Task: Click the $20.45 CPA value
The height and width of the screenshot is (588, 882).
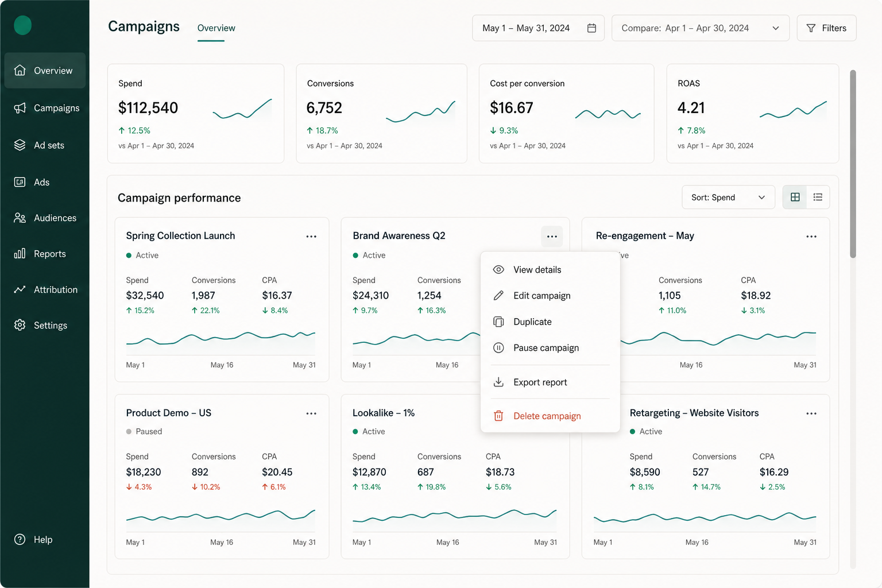Action: [x=277, y=472]
